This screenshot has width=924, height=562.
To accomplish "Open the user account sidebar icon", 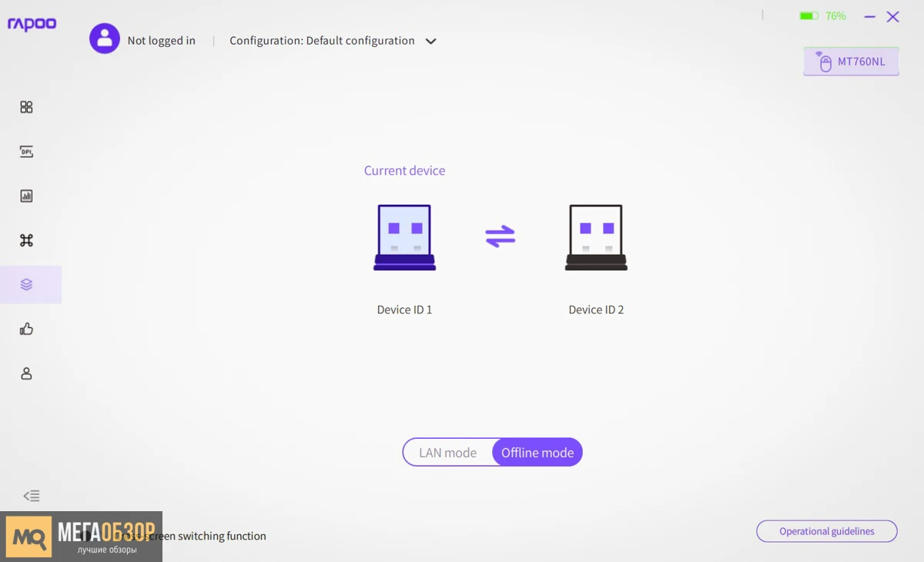I will click(x=26, y=374).
